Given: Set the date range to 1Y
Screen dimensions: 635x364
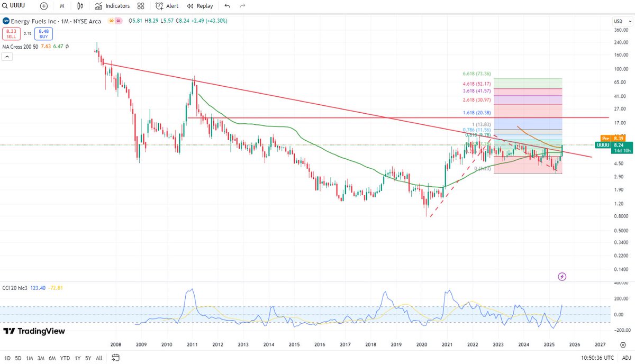Looking at the screenshot, I should click(x=79, y=358).
